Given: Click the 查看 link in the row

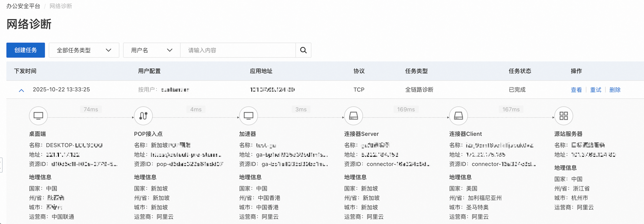Looking at the screenshot, I should click(x=576, y=90).
